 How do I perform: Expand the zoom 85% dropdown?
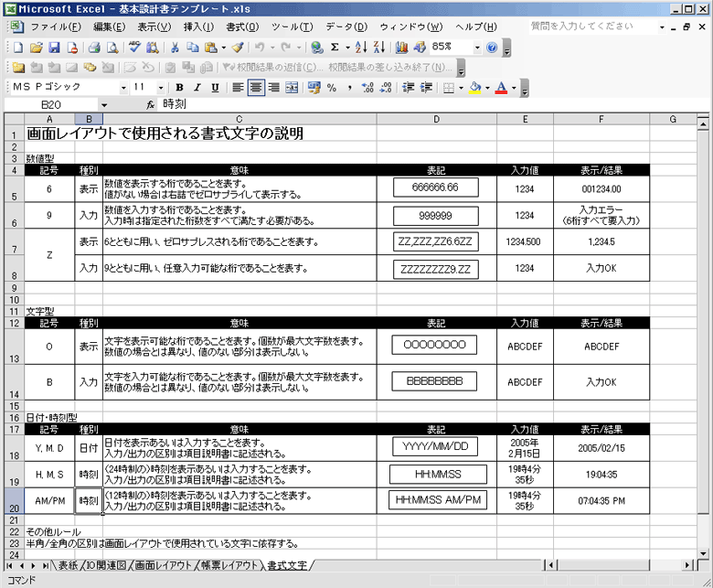(477, 48)
